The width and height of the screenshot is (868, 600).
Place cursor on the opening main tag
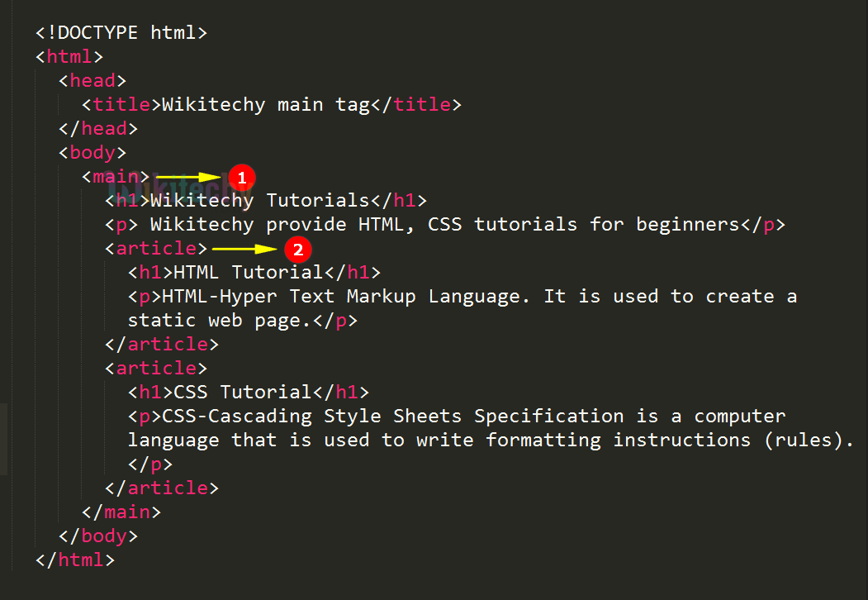[116, 177]
